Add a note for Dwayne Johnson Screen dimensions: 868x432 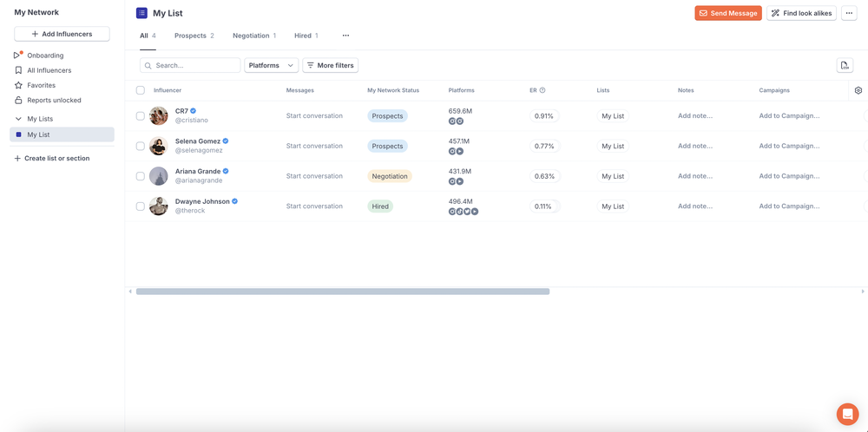coord(695,206)
